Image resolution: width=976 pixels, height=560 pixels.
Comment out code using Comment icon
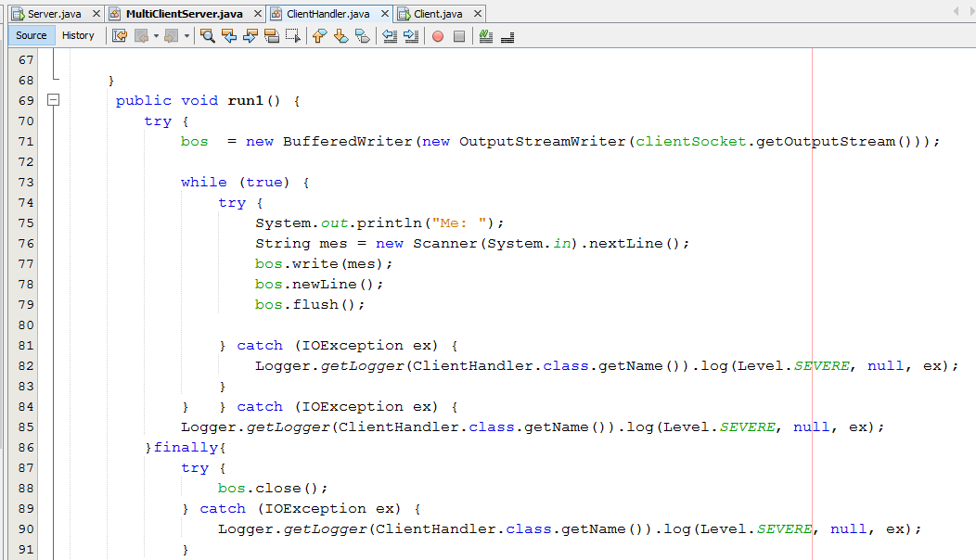pos(485,36)
